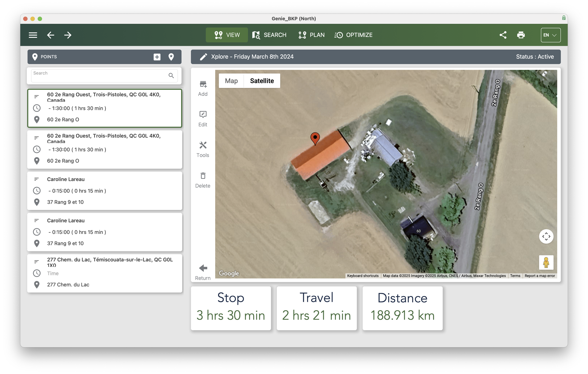Open the Tools icon
The image size is (588, 374).
point(203,146)
